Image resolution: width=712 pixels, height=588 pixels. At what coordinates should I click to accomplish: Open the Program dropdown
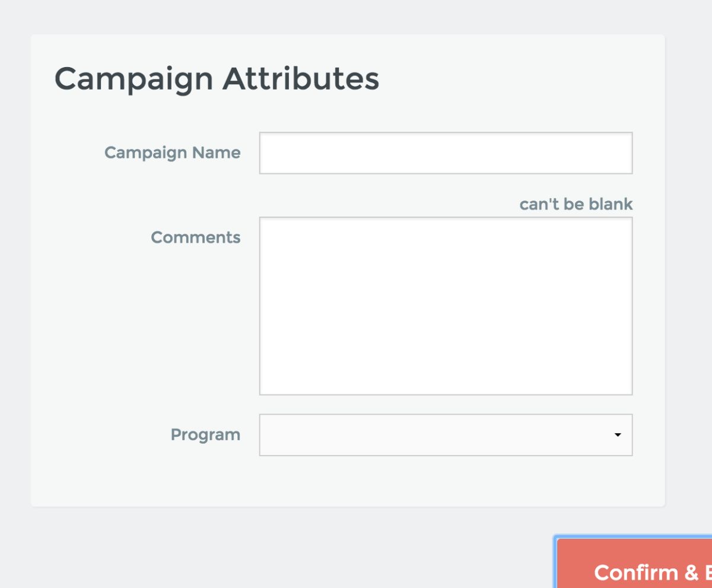(x=446, y=435)
